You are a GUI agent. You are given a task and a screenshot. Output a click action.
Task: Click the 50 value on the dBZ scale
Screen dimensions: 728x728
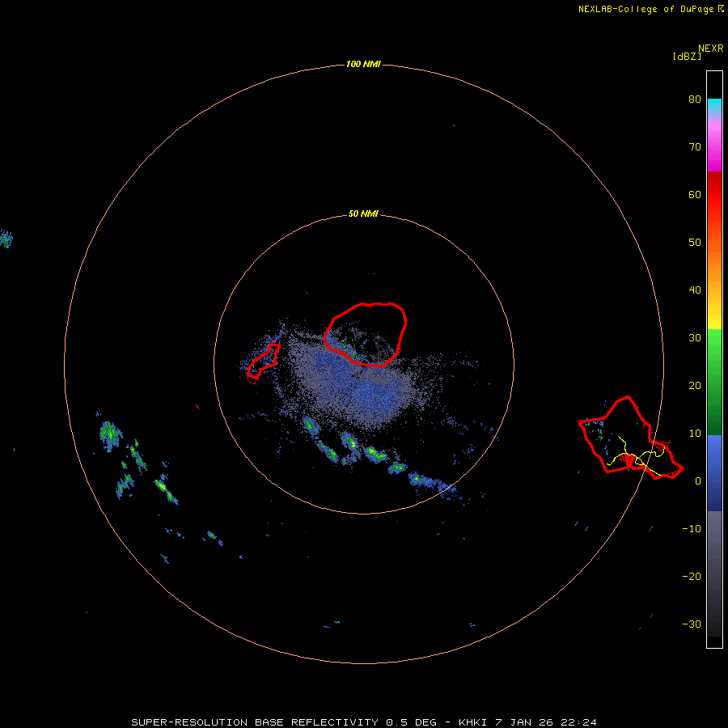tap(695, 243)
